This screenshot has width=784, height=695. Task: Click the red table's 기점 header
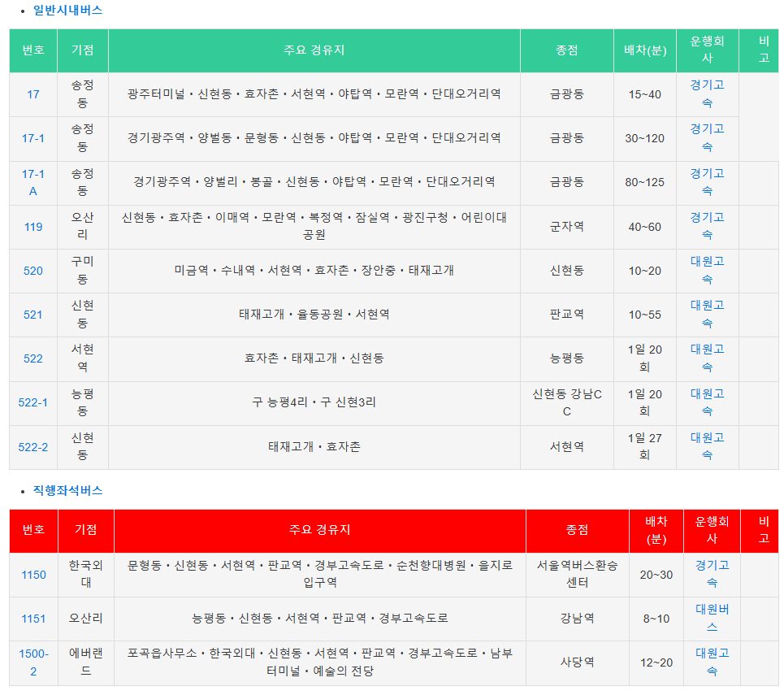coord(86,530)
